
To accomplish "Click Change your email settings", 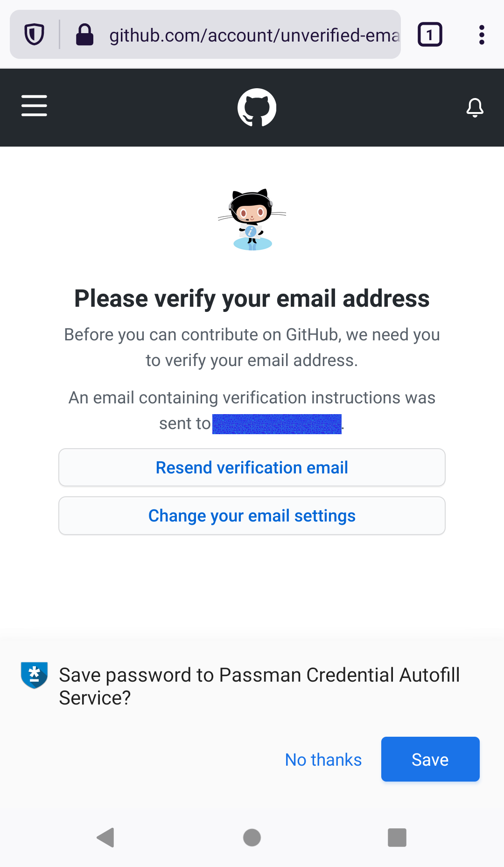I will [x=252, y=516].
